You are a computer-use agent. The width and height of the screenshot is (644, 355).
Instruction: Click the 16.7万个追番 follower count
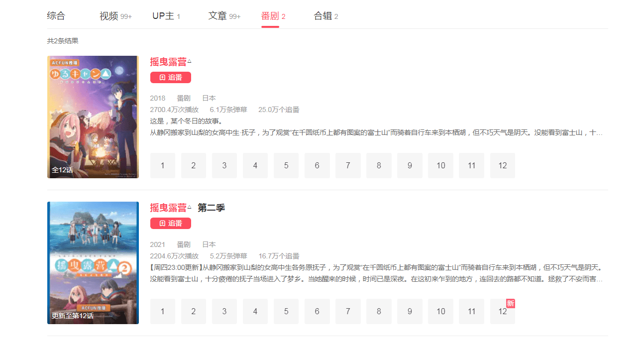pyautogui.click(x=279, y=256)
